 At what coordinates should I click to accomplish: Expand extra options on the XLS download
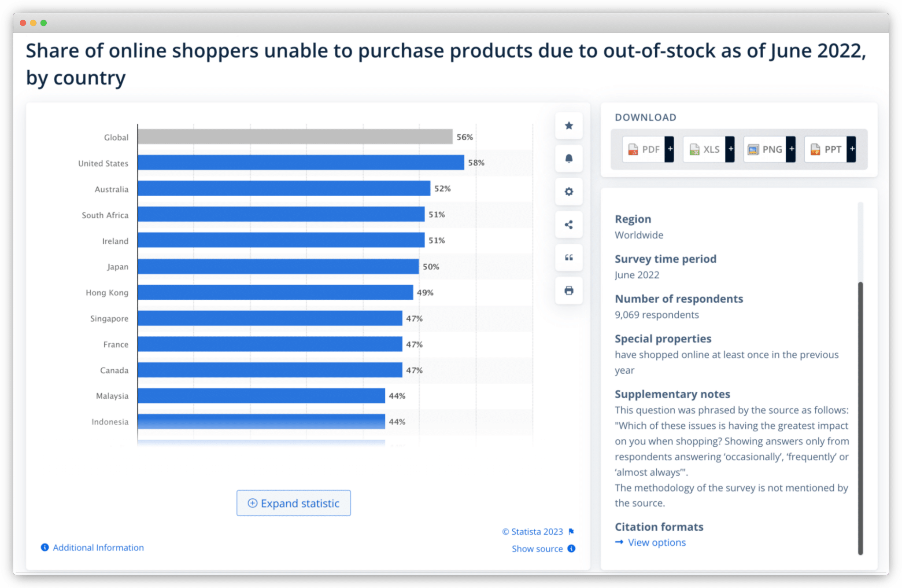[731, 149]
